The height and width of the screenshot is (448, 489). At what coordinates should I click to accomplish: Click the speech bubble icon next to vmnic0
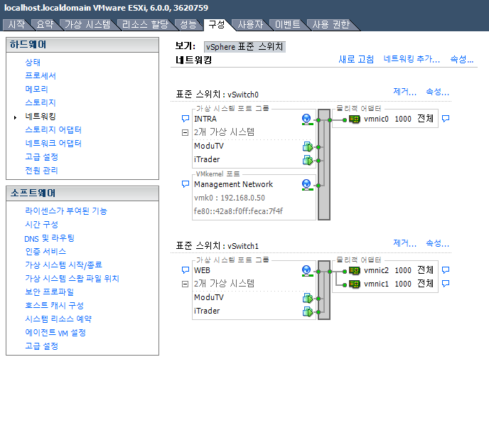[446, 119]
